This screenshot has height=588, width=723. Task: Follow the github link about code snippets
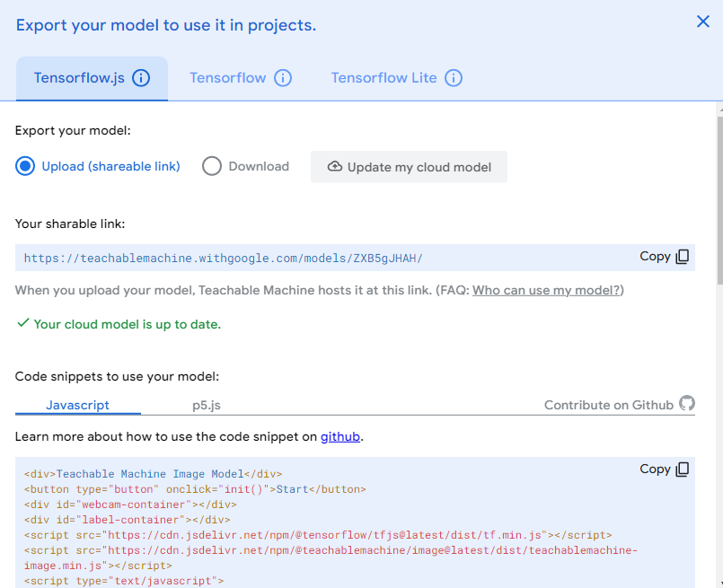pyautogui.click(x=340, y=437)
